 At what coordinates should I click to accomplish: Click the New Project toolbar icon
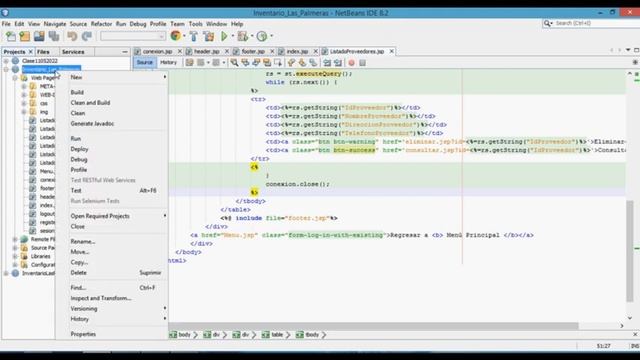click(24, 36)
